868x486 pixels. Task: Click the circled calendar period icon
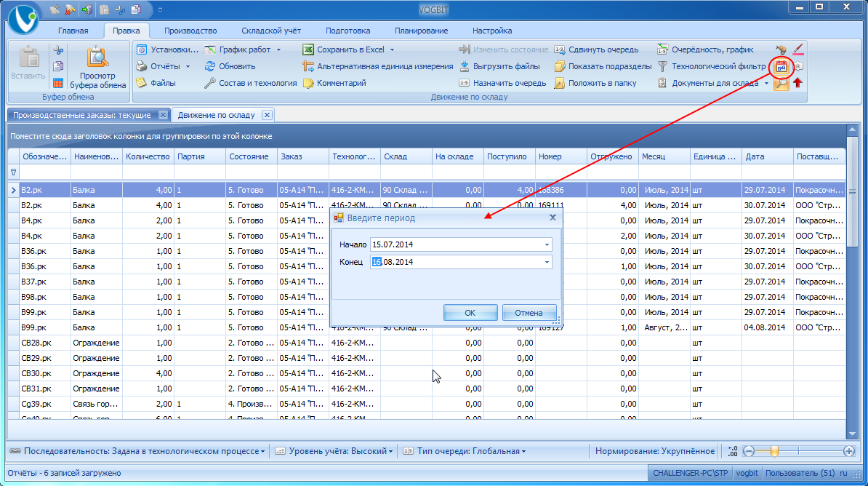tap(781, 67)
